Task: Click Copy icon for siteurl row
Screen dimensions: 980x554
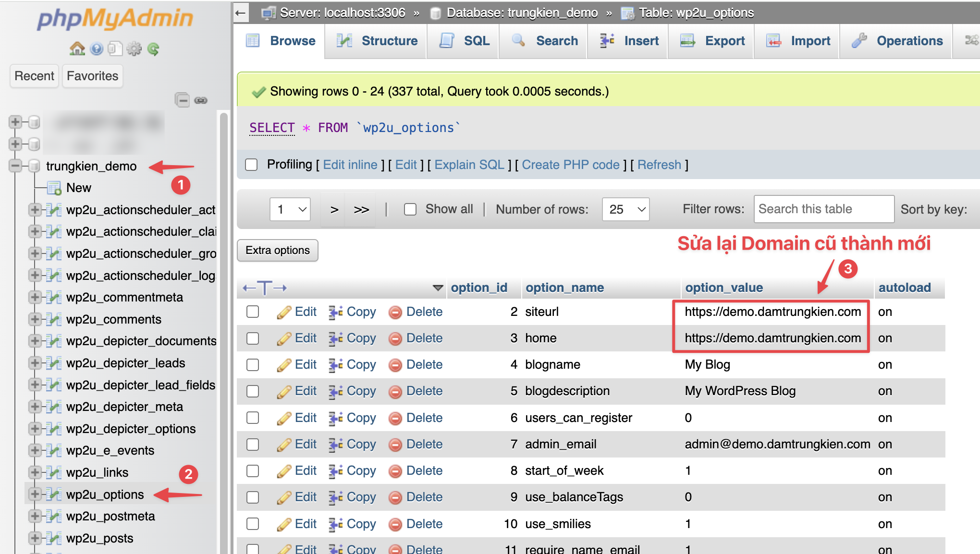Action: pos(335,313)
